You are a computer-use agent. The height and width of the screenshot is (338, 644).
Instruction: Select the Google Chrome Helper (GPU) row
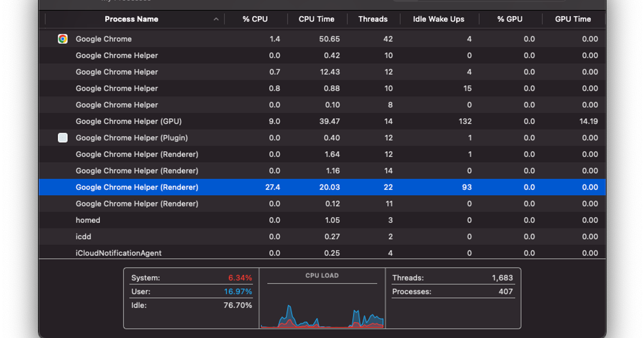(161, 121)
